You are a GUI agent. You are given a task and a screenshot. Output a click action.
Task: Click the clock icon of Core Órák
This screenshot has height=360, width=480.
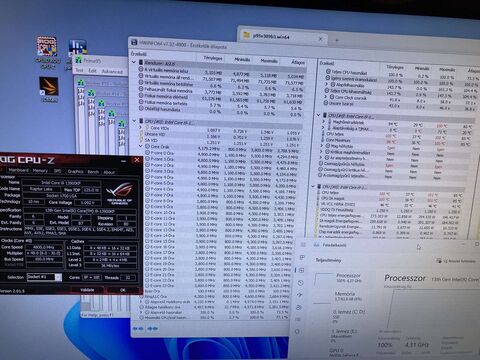coord(147,147)
